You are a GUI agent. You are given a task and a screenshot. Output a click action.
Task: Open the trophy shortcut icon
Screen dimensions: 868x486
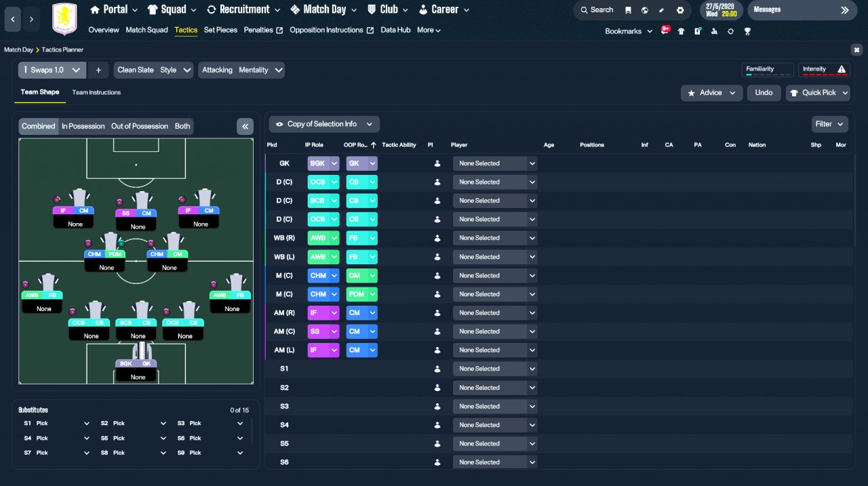[747, 31]
